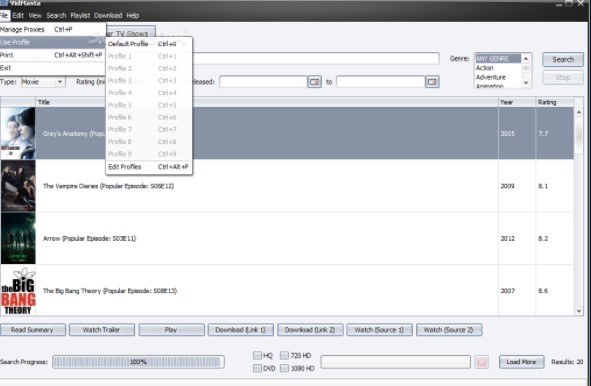Click the Search Progress bar
Image resolution: width=591 pixels, height=386 pixels.
point(138,362)
